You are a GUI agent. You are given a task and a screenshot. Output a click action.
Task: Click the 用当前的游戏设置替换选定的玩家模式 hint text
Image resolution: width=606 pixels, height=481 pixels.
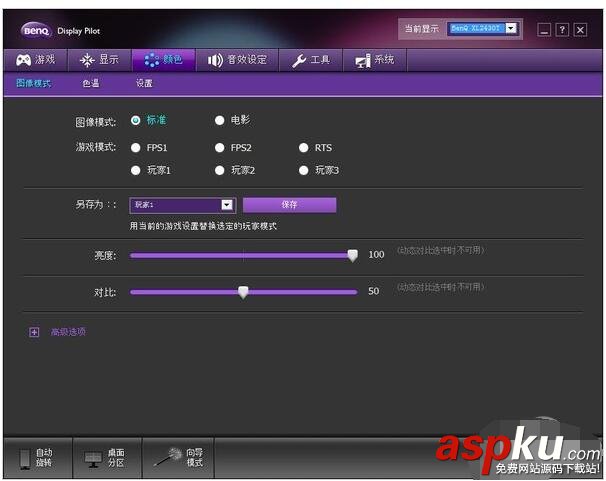[x=203, y=226]
